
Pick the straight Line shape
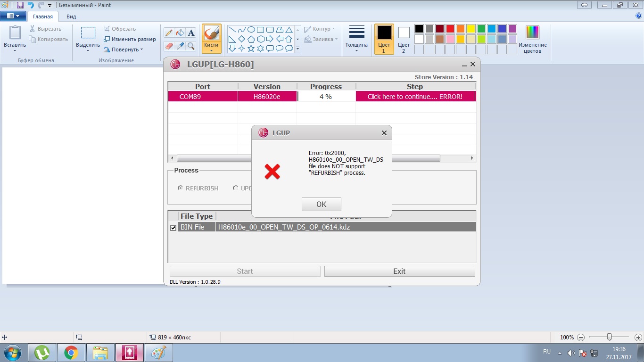click(232, 29)
